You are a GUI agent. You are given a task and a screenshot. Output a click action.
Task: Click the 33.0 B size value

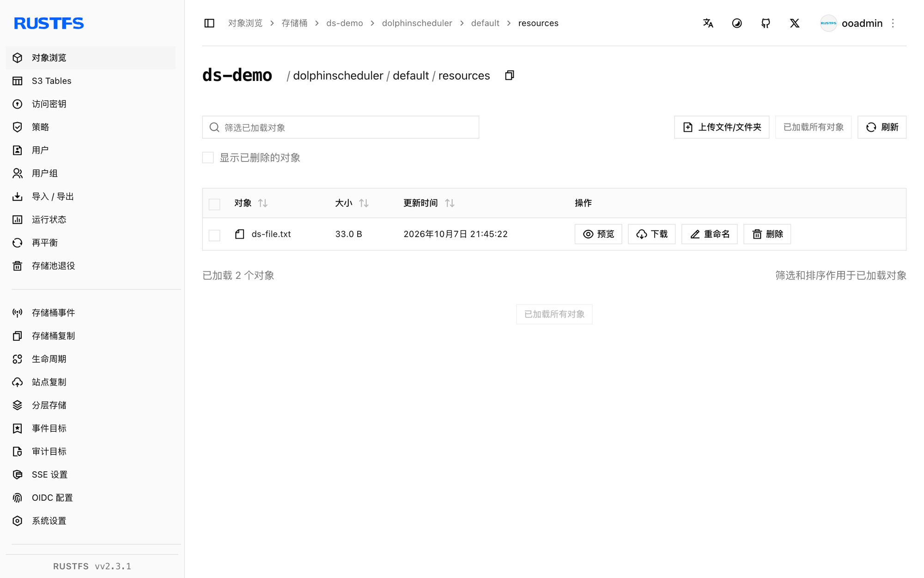tap(349, 234)
